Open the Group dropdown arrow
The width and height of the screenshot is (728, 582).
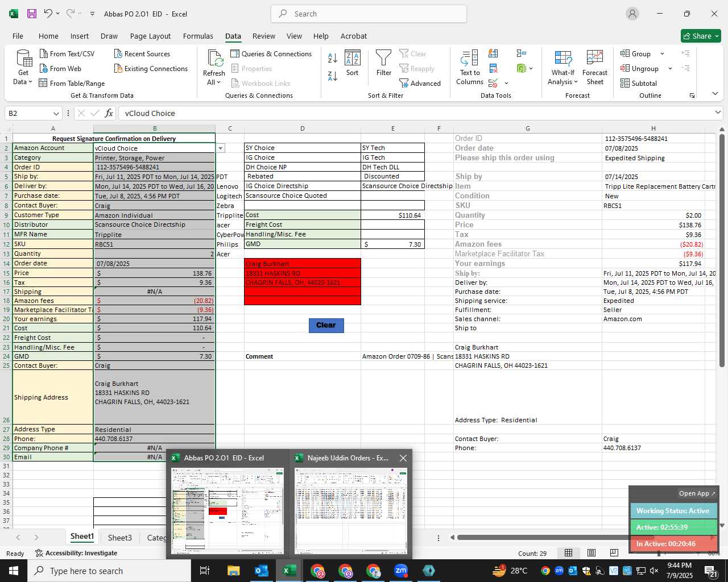(x=662, y=53)
